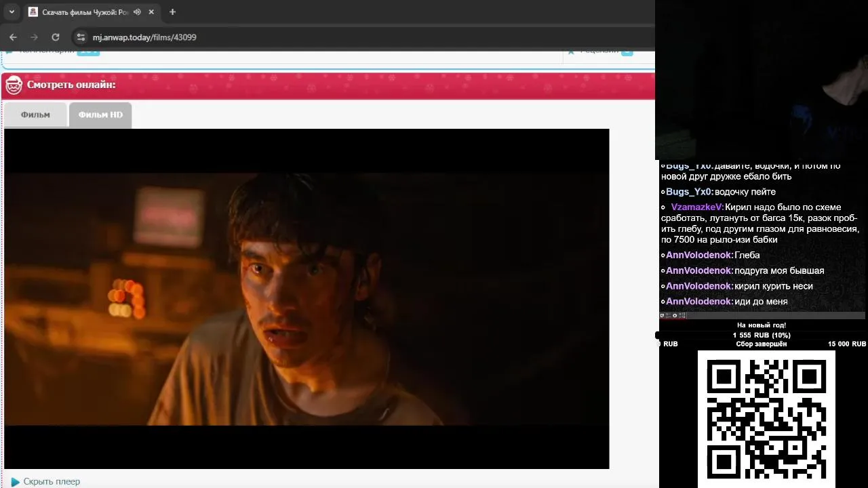Click the Santa icon beside 'Смотреть онлайн'

click(x=14, y=85)
